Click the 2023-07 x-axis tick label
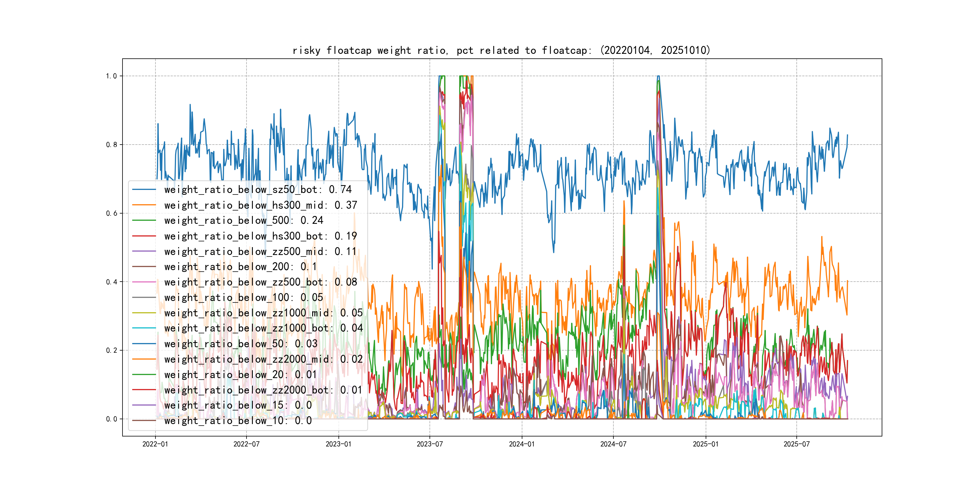The image size is (980, 490). point(430,444)
